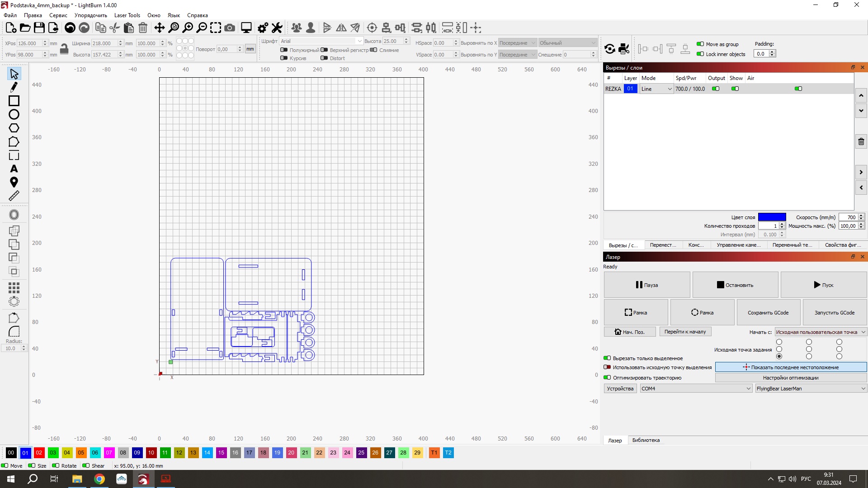Click the Camera capture icon
Image resolution: width=868 pixels, height=488 pixels.
(x=230, y=28)
